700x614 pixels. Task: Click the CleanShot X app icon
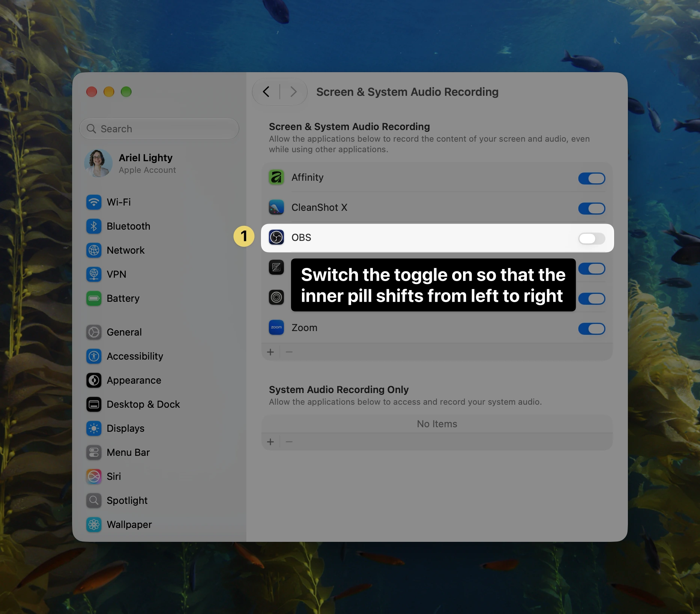276,207
